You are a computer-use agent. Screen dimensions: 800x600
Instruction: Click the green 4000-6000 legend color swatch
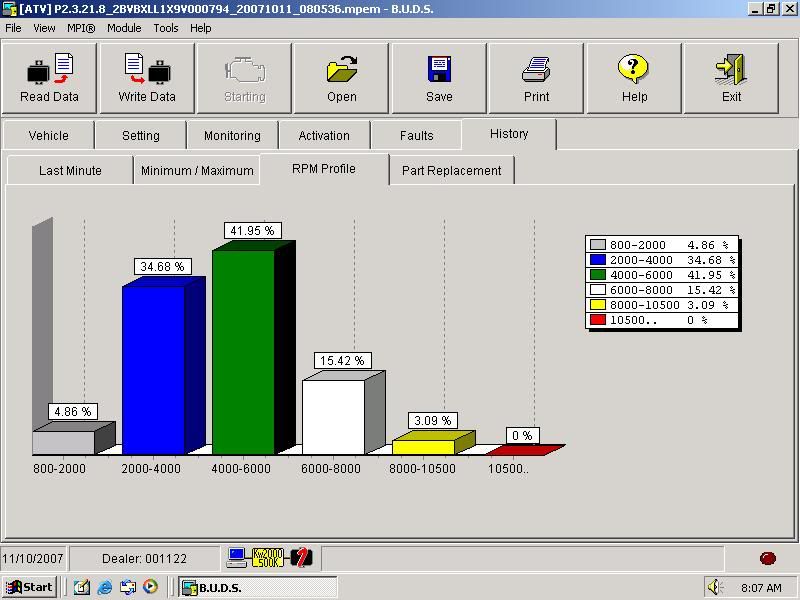tap(598, 275)
